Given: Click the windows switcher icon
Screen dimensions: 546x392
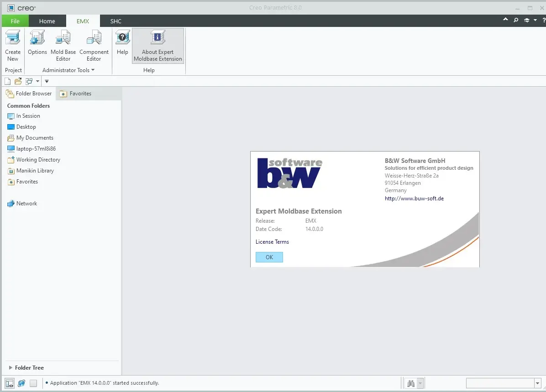Looking at the screenshot, I should [x=29, y=82].
